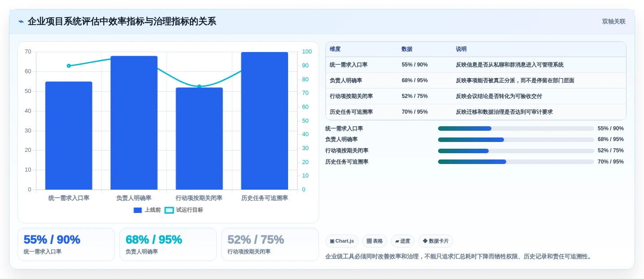
Task: Click the chart title 企业项目系统评估中效率指标与治理指标的关系
Action: [122, 22]
